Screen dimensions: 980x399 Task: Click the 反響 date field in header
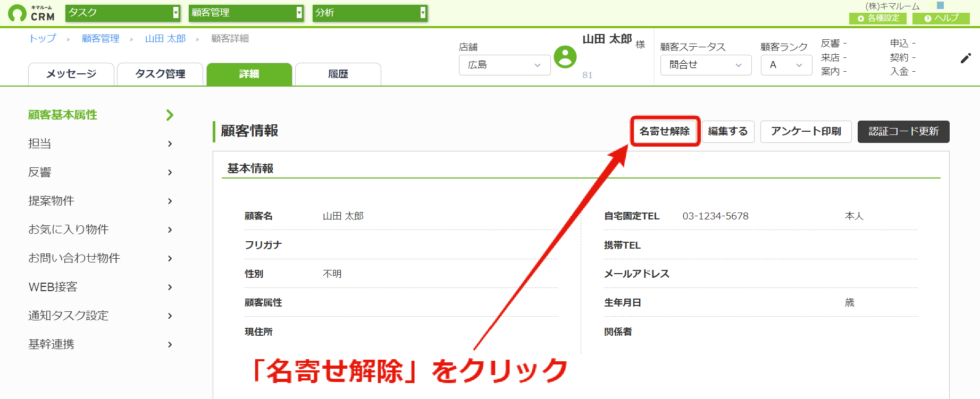833,43
